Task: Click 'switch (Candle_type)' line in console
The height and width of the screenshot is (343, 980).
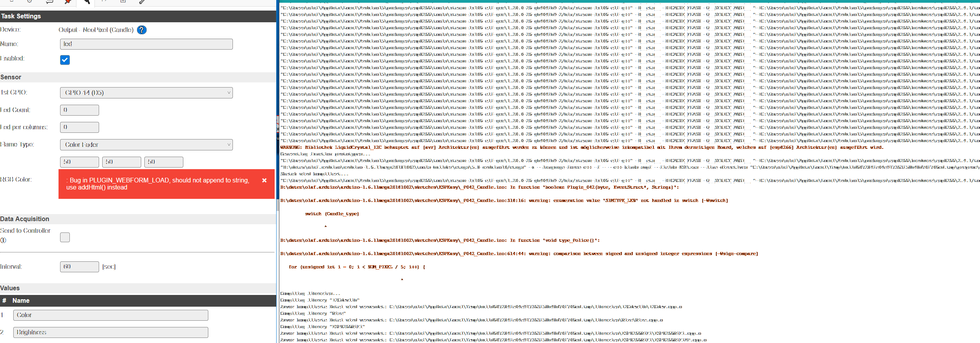Action: pos(332,214)
